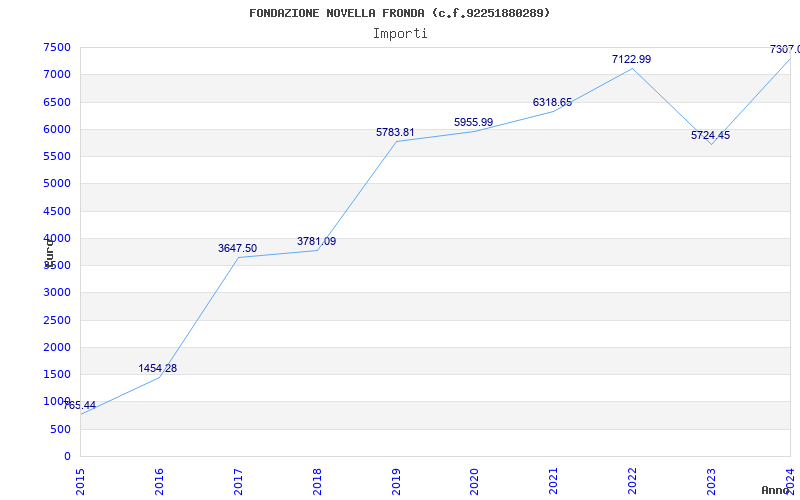Click x-axis year 2018
This screenshot has height=500, width=800.
point(317,482)
